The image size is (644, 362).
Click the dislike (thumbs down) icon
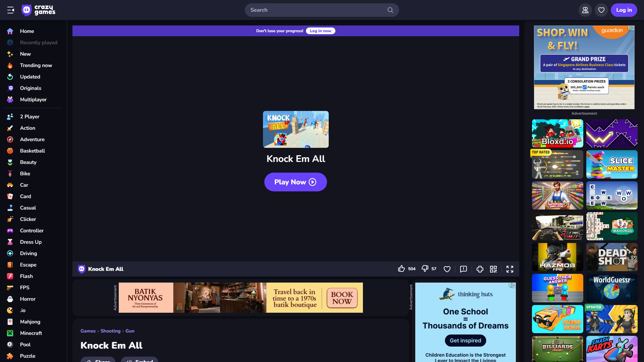click(x=425, y=269)
